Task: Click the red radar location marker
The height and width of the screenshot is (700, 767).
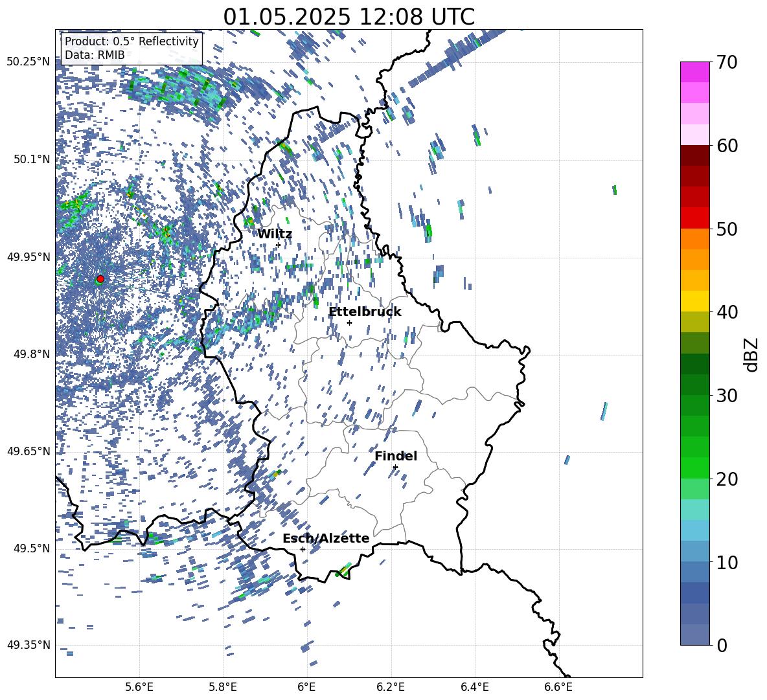Action: (x=100, y=278)
